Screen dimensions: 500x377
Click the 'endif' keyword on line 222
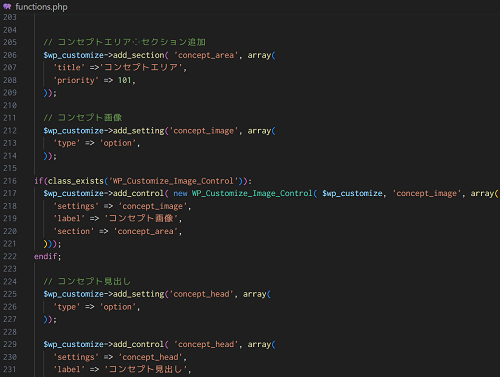point(46,256)
